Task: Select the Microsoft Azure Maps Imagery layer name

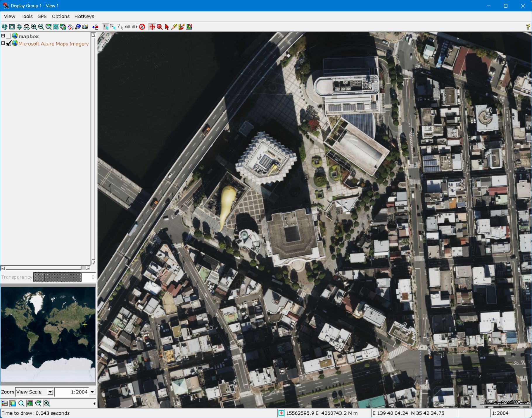Action: point(53,44)
